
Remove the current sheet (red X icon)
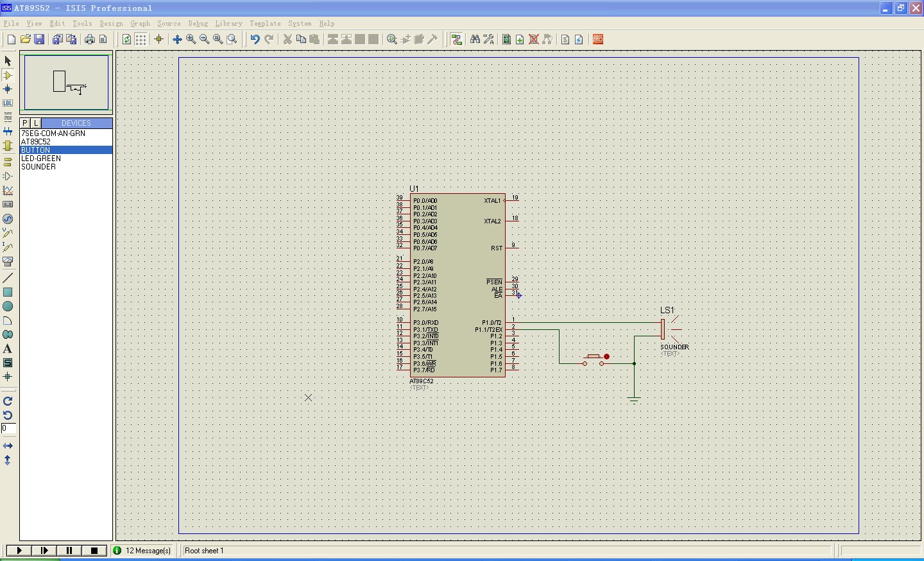pyautogui.click(x=534, y=39)
